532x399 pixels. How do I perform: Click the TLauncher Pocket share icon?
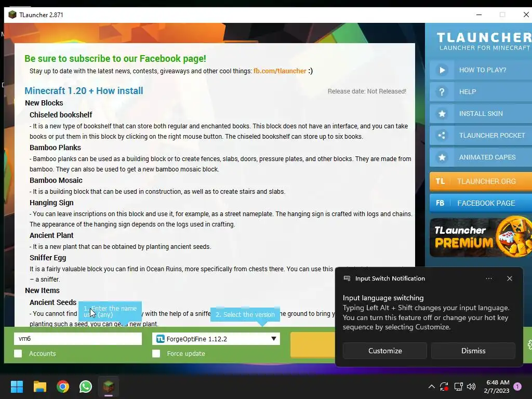pyautogui.click(x=442, y=136)
